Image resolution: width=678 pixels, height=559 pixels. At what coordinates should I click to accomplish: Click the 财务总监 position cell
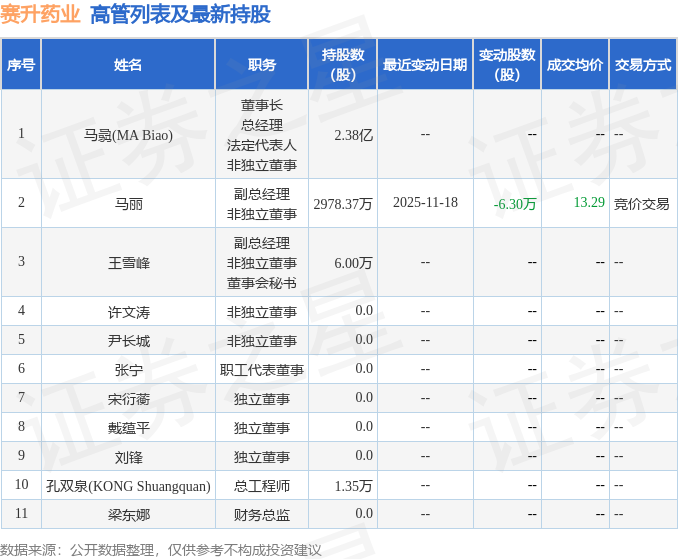click(x=262, y=515)
